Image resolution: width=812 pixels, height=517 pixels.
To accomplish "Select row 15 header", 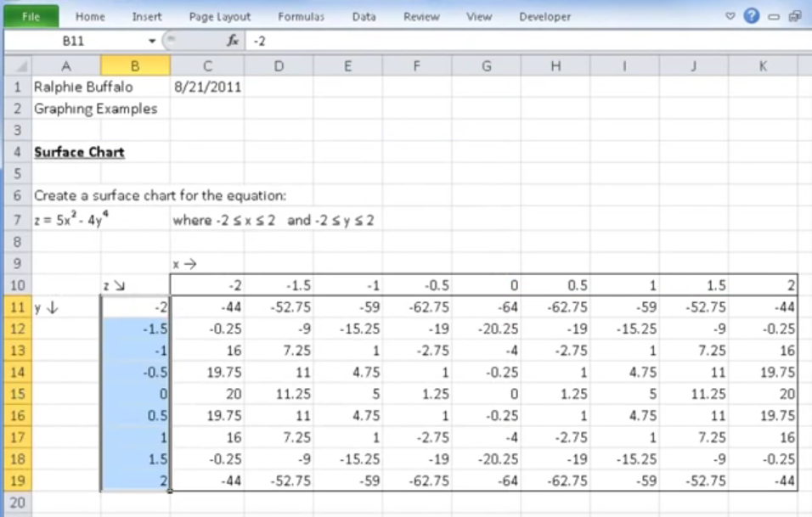I will (x=18, y=394).
